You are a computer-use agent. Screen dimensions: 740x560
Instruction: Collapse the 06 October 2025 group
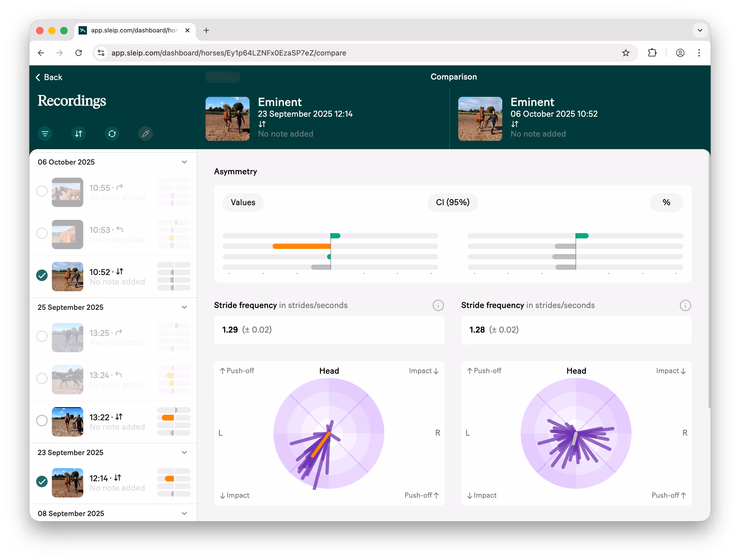point(184,162)
